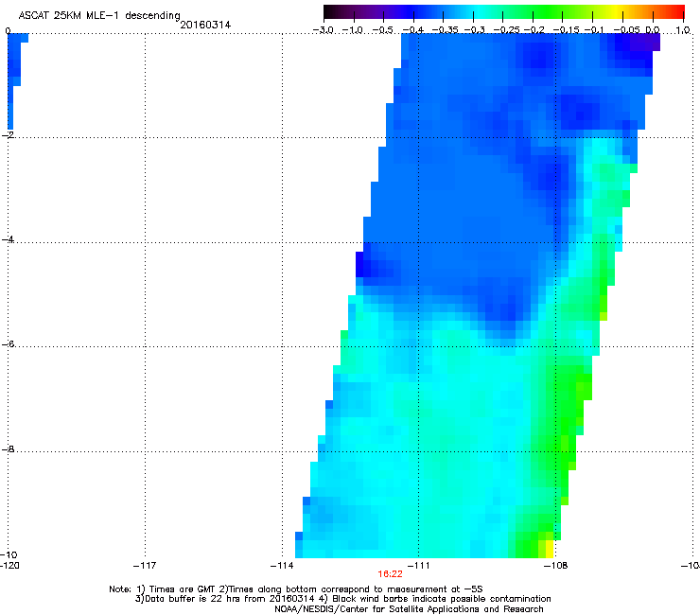Image resolution: width=700 pixels, height=615 pixels.
Task: Click the latitude axis label '-4'
Action: [x=8, y=239]
